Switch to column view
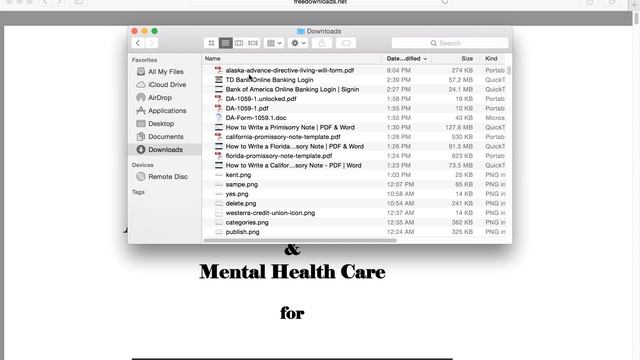Screen dimensions: 640x360 tap(239, 43)
